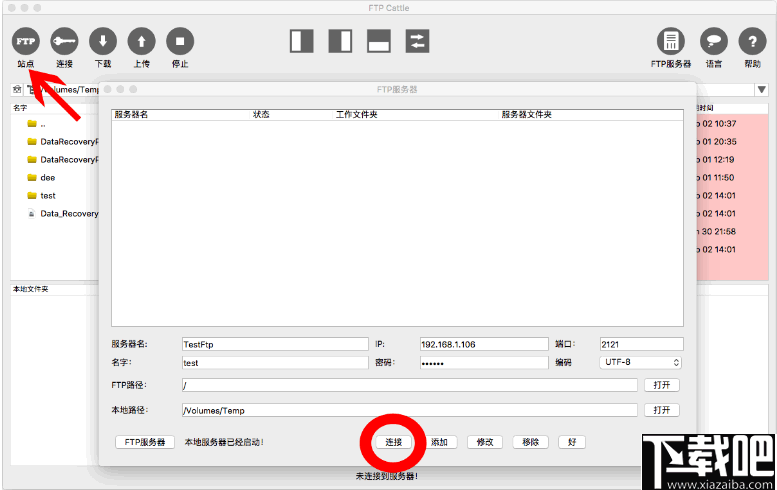This screenshot has width=777, height=490.
Task: Click the IP field 192.168.1.106
Action: tap(484, 344)
